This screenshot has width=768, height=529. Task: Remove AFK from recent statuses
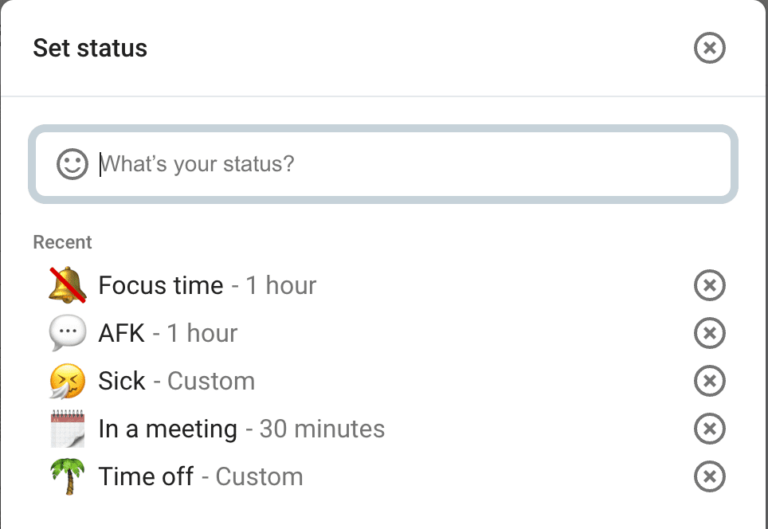pos(709,333)
